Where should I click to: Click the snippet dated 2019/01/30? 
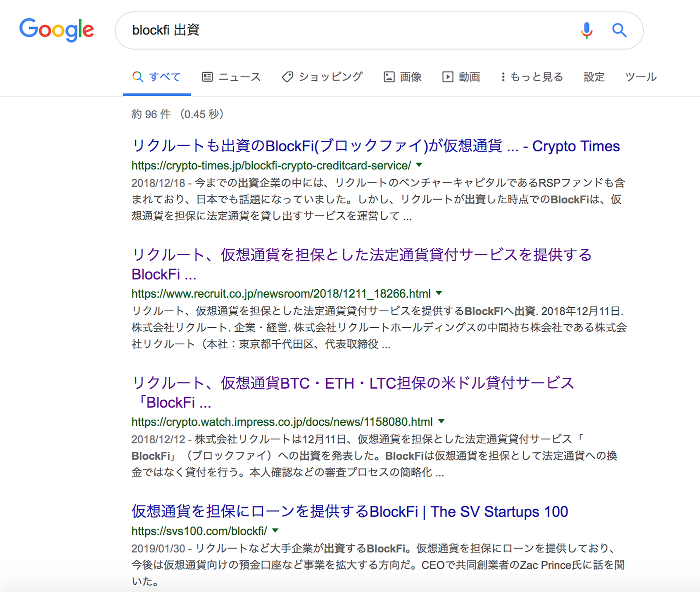378,564
